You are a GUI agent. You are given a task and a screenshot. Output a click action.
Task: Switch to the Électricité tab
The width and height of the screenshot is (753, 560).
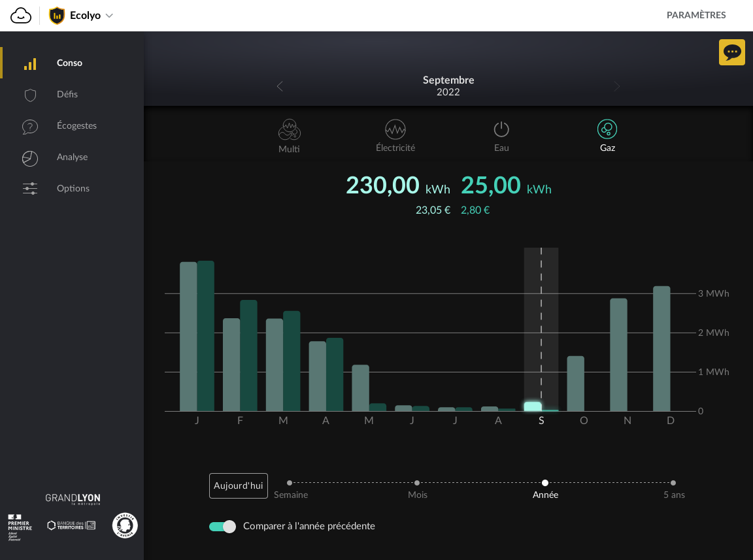coord(395,136)
